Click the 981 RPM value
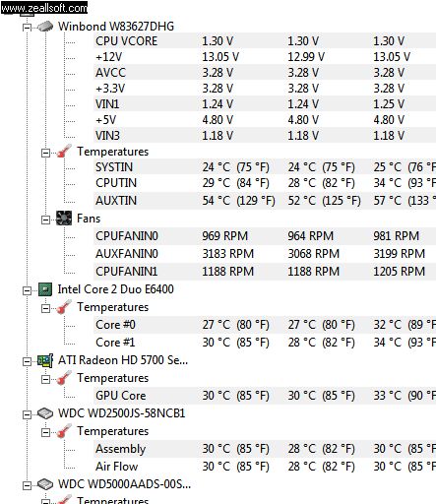Viewport: 436px width, 504px height. point(397,236)
